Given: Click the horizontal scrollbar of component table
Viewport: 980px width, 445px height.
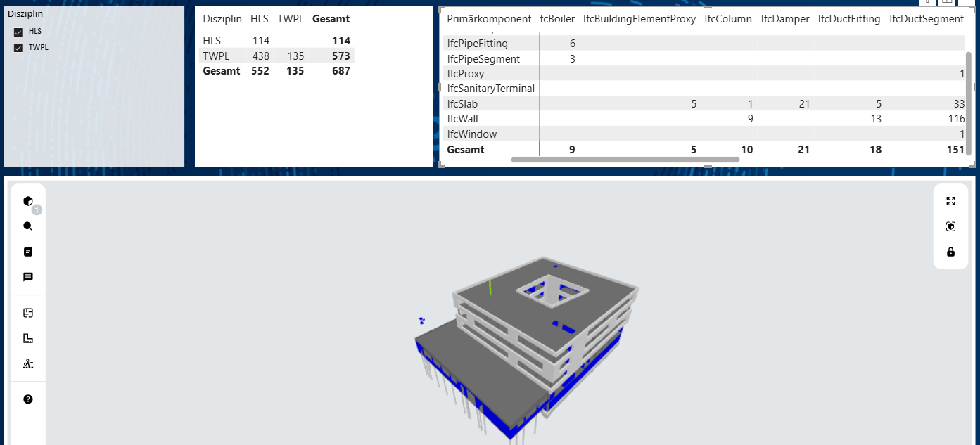Looking at the screenshot, I should point(625,160).
